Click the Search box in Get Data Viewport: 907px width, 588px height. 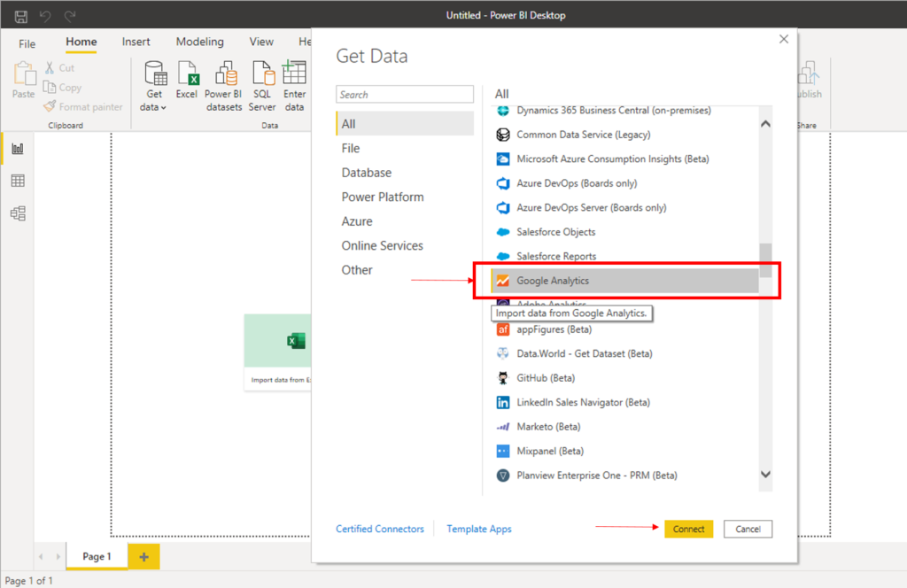click(404, 94)
